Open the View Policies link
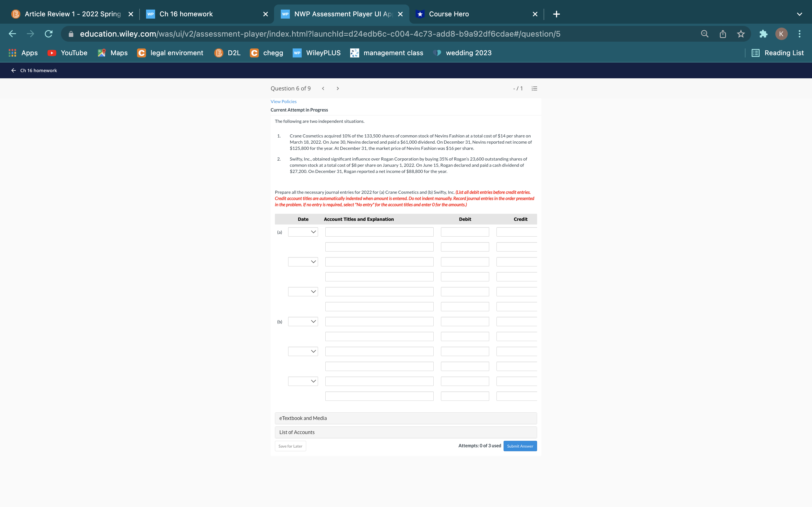Viewport: 812px width, 507px height. 284,102
